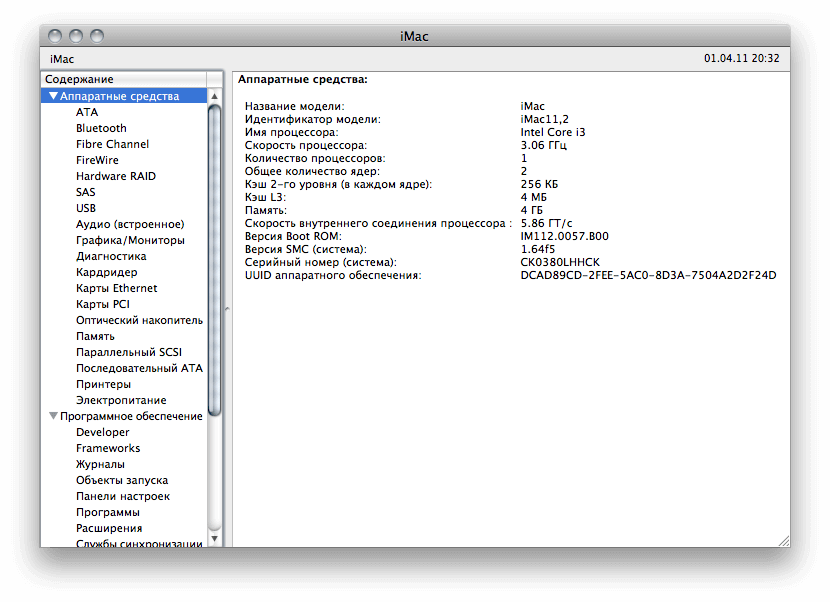Select Диагностика in the sidebar
Viewport: 830px width, 602px height.
point(111,256)
